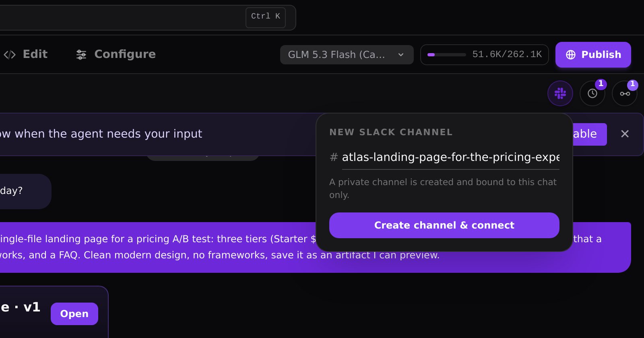
Task: Open the v1 artifact
Action: click(x=74, y=314)
